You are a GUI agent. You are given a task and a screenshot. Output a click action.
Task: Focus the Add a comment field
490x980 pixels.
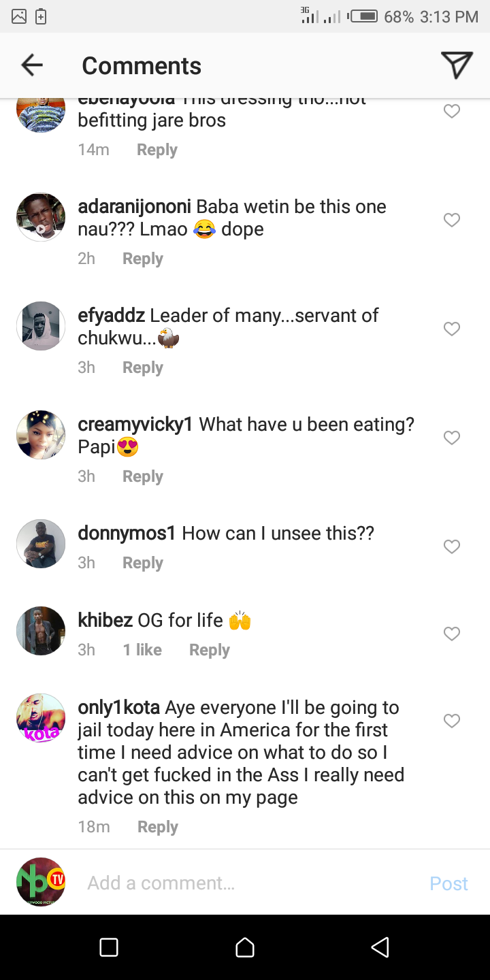coord(245,883)
